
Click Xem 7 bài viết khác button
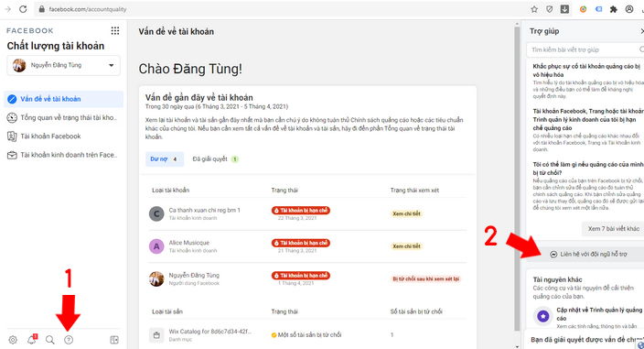[x=613, y=229]
